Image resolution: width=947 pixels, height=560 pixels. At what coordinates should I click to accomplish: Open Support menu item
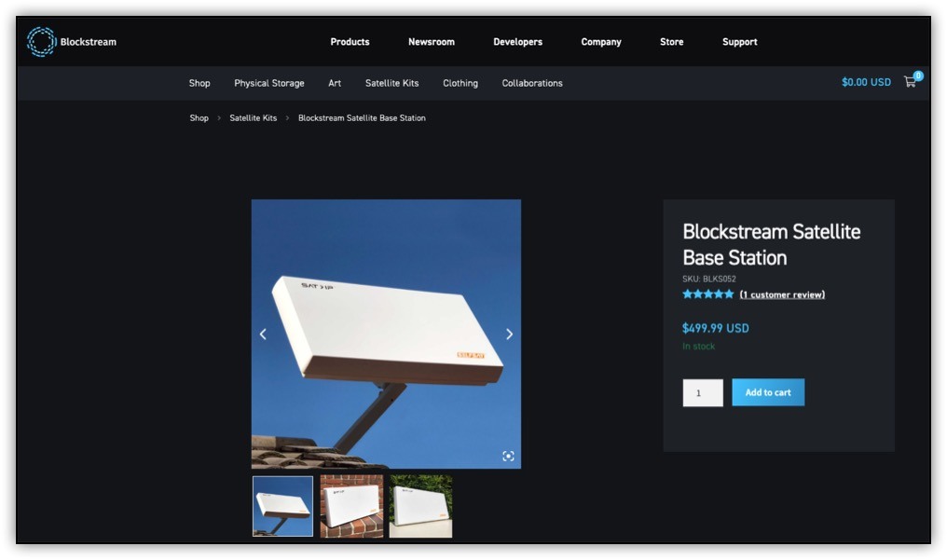pos(740,42)
